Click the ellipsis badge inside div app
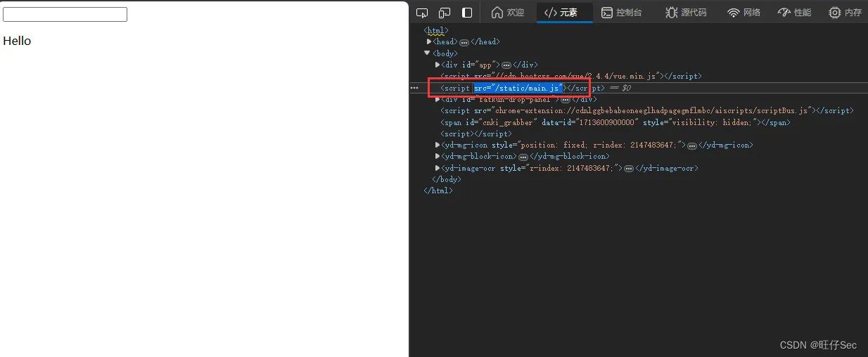 pos(506,65)
